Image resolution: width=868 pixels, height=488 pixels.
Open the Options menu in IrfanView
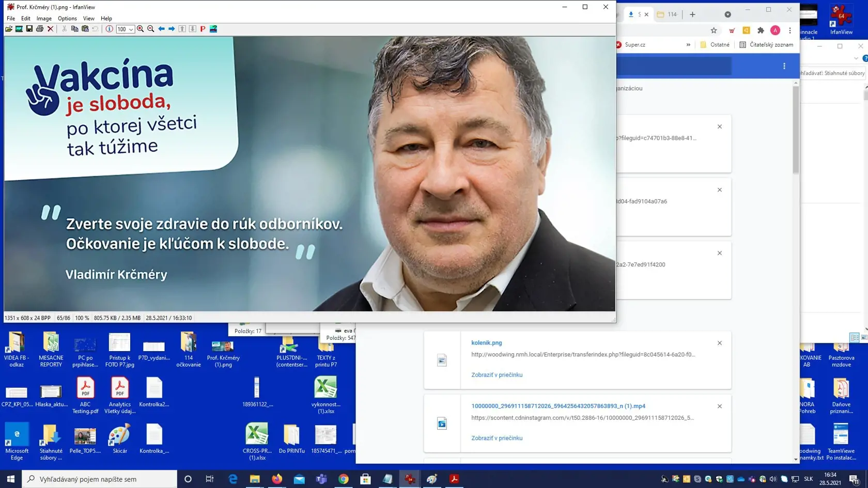pyautogui.click(x=67, y=19)
